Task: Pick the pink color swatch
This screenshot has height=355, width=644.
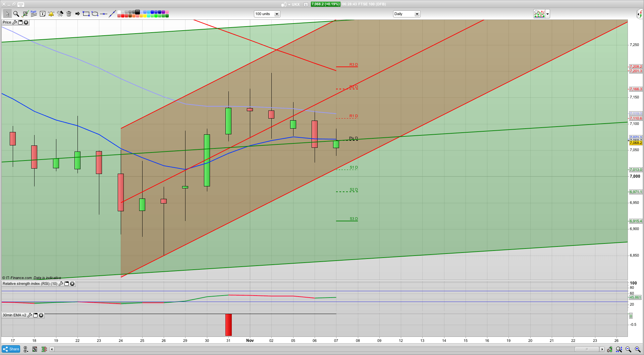Action: pos(167,12)
